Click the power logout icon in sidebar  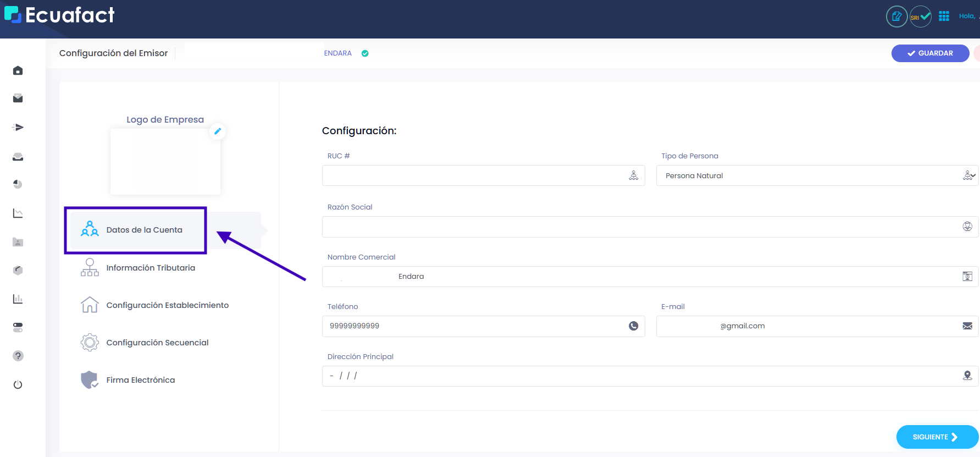(18, 384)
